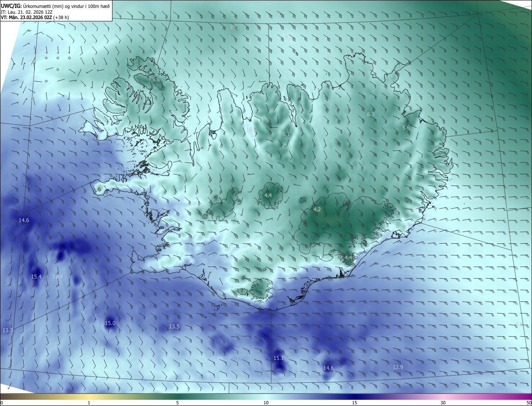Click the '13.5' value label south of the coast
Viewport: 532px width, 406px height.
(x=174, y=326)
